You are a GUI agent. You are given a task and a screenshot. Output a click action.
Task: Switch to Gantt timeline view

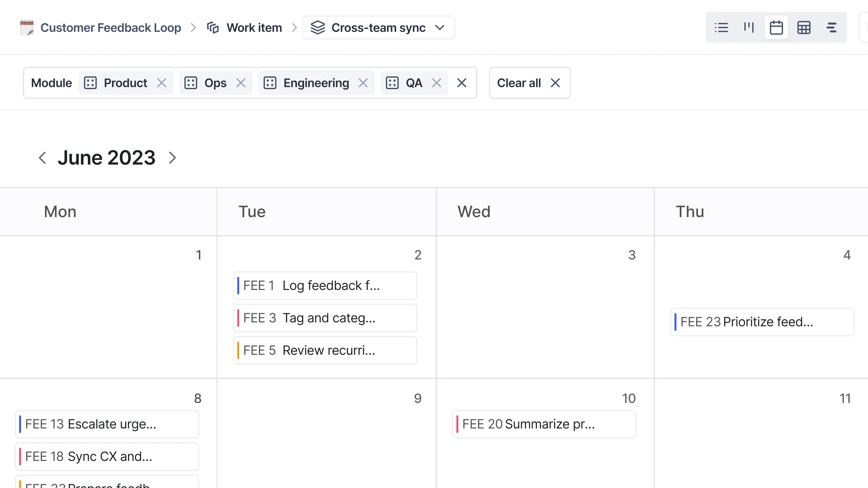[x=831, y=27]
